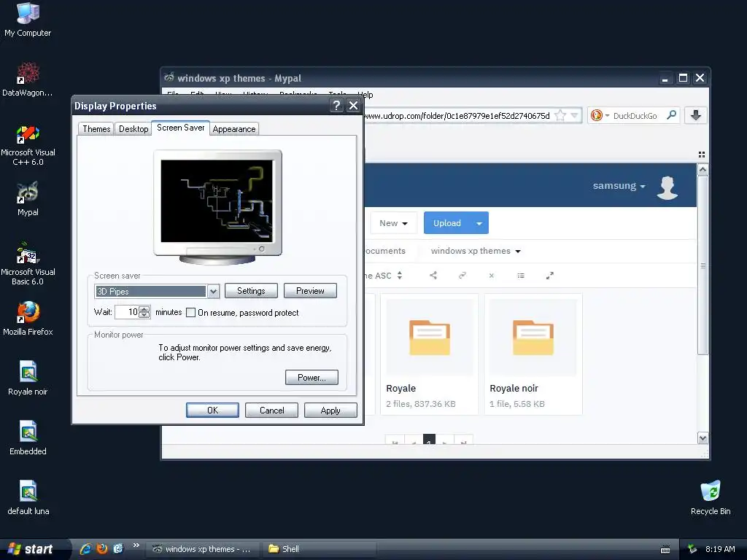Click the third quick launch icon
This screenshot has height=560, width=747.
(x=118, y=548)
